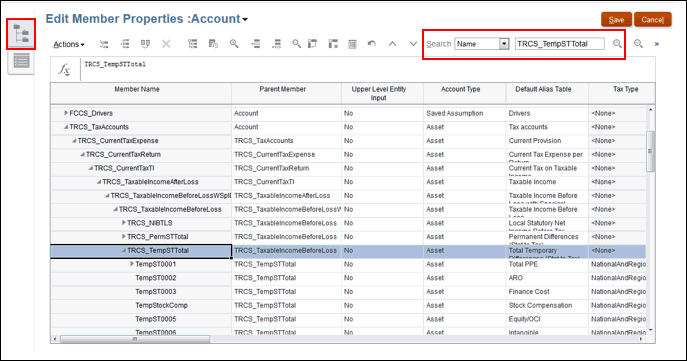Viewport: 687px width, 361px height.
Task: Click the Upper Level Entity Input header
Action: pos(382,93)
